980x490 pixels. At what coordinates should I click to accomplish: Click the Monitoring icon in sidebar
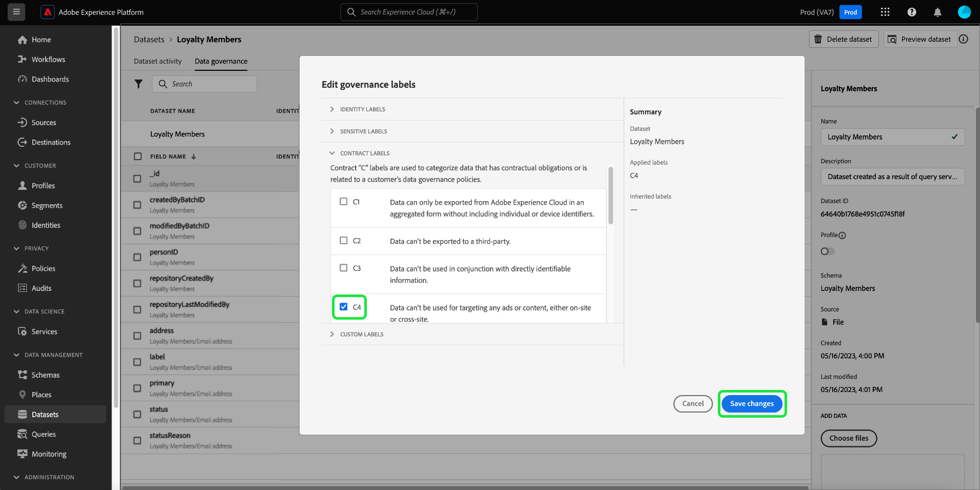[x=23, y=454]
